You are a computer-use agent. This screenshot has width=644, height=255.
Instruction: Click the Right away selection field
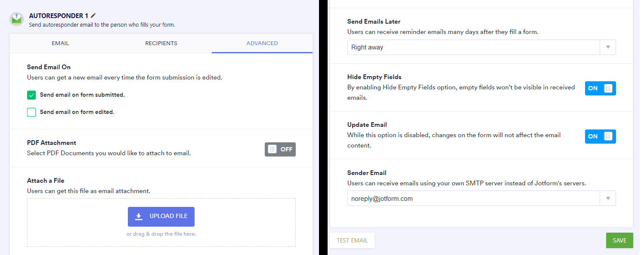(x=473, y=47)
